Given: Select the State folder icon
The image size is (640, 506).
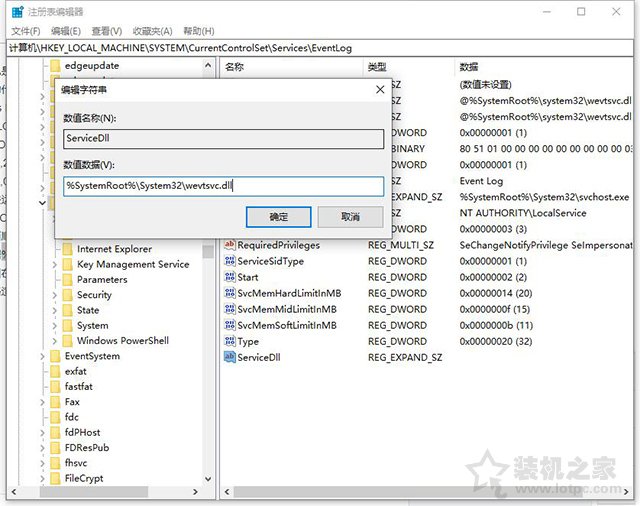Looking at the screenshot, I should (x=68, y=310).
